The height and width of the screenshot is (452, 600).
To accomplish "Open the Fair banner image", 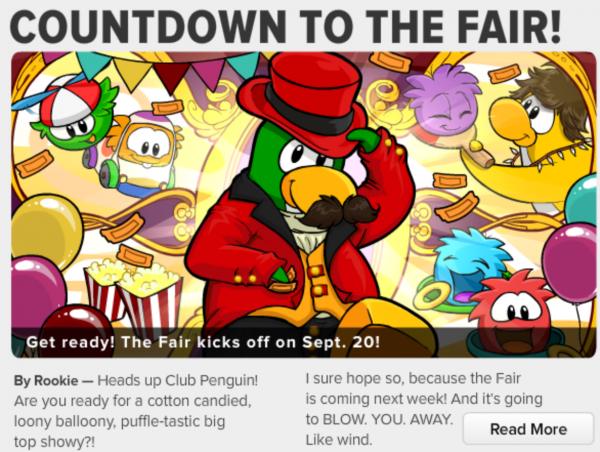I will coord(304,205).
